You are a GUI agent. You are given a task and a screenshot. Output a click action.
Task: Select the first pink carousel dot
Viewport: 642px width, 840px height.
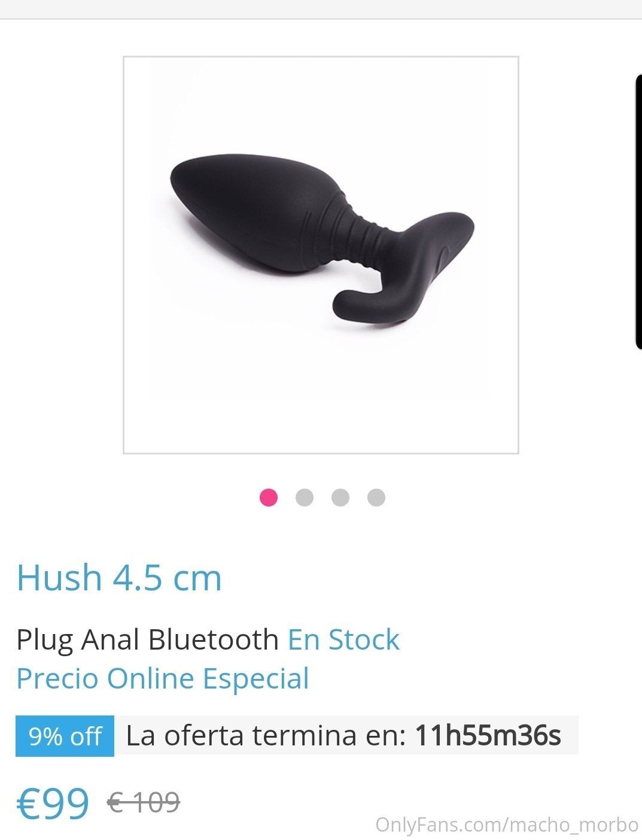click(x=269, y=498)
